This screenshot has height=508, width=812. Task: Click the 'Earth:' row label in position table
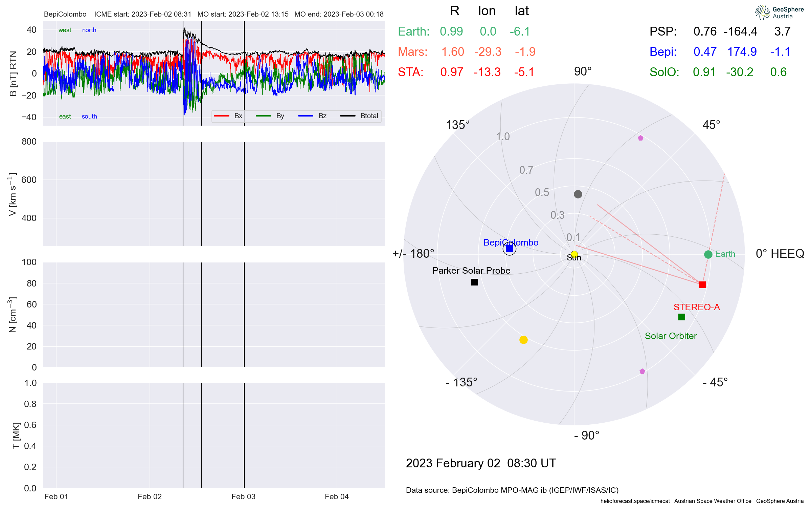(414, 31)
